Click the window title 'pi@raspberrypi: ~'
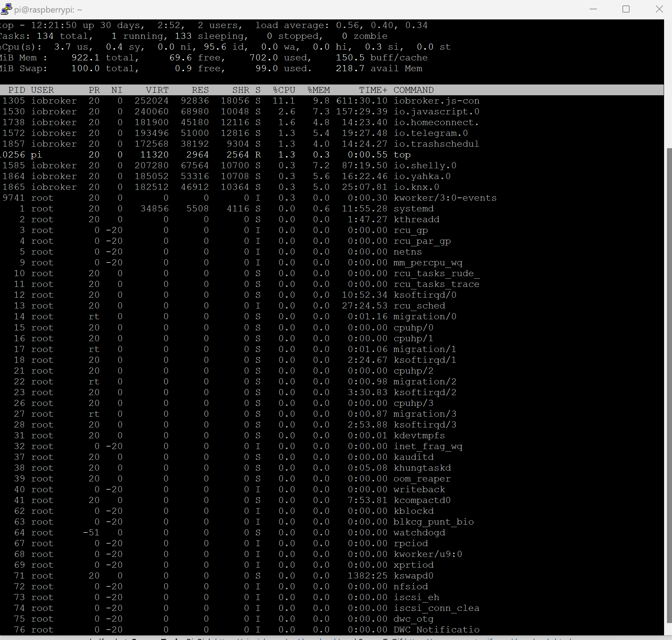This screenshot has width=672, height=640. pos(48,10)
